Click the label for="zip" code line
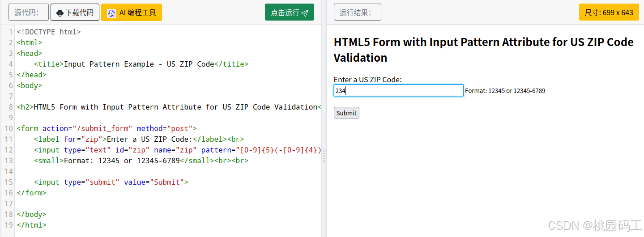Viewport: 644px width, 237px height. point(139,139)
